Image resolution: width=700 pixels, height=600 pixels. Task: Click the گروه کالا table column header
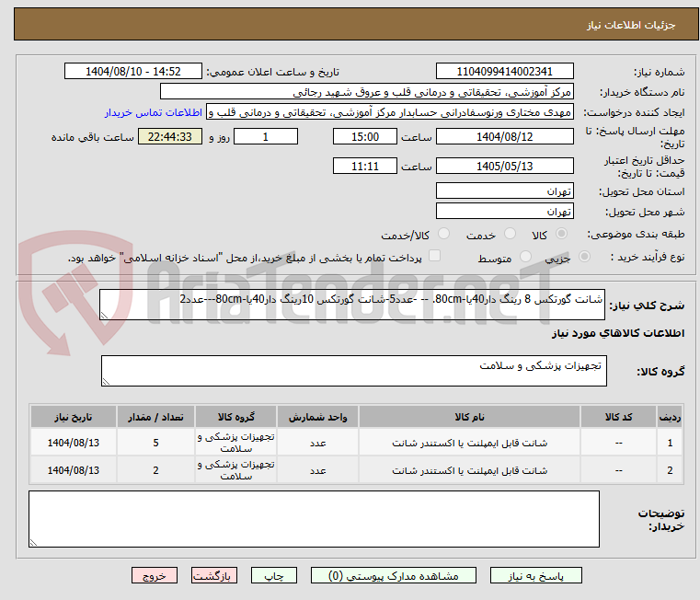pos(235,417)
